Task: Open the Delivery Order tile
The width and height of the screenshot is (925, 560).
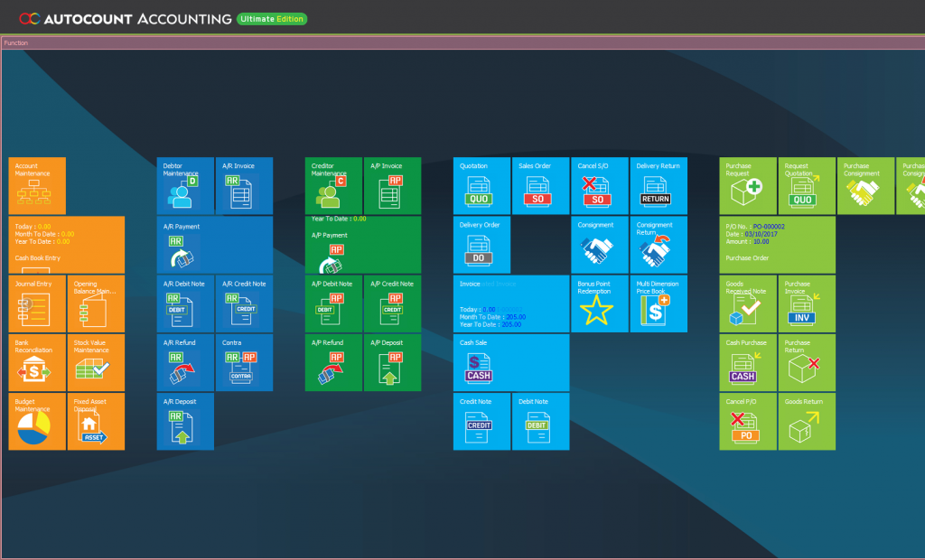Action: [x=481, y=245]
